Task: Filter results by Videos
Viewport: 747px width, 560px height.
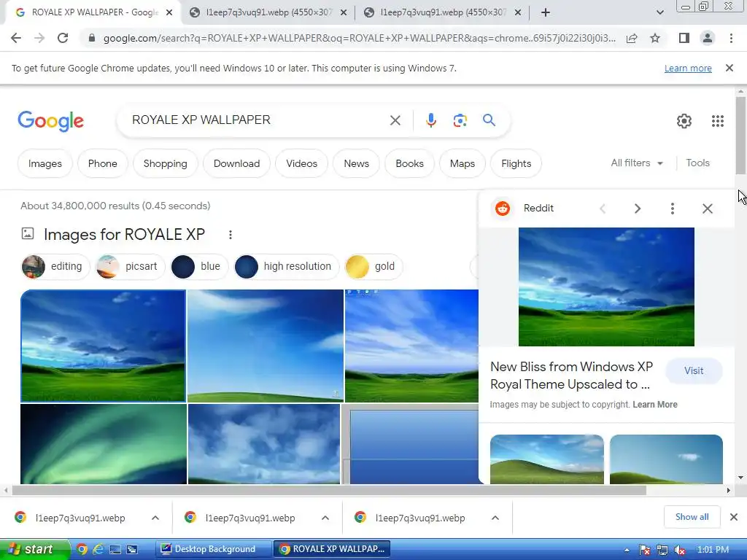Action: pyautogui.click(x=301, y=163)
